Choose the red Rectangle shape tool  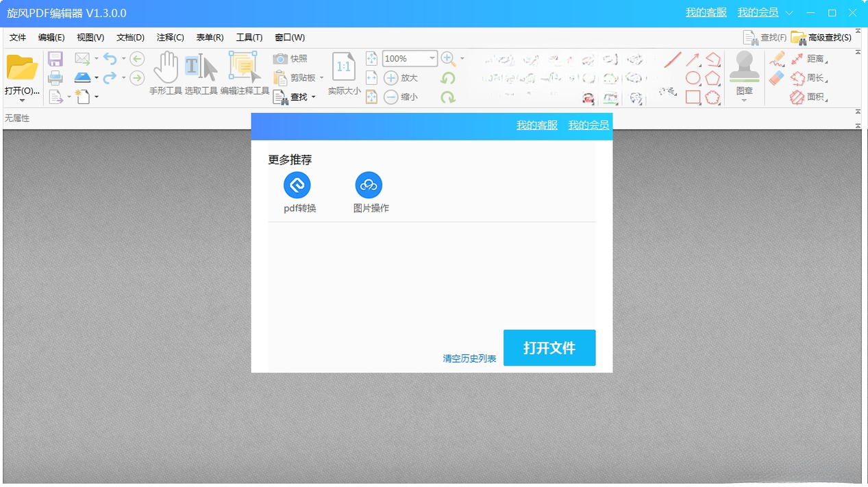[693, 97]
